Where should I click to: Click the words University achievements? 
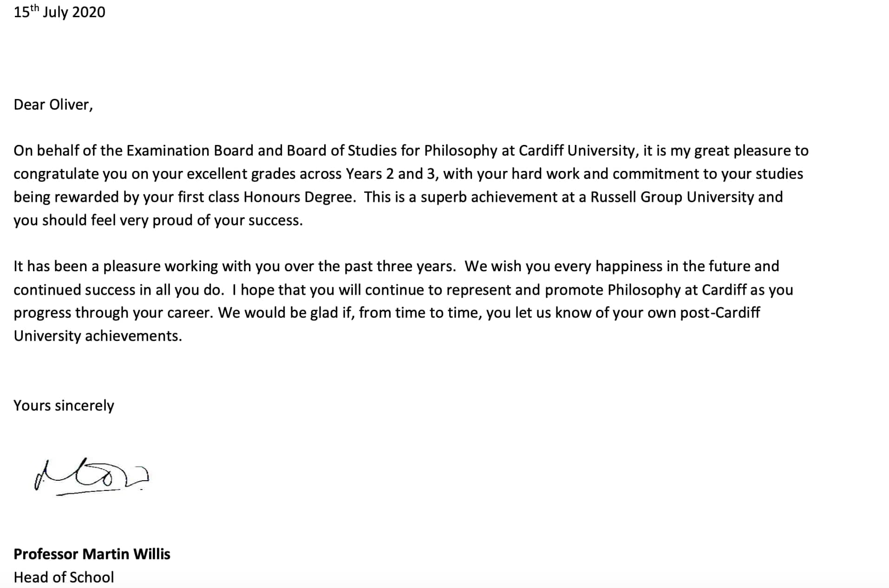pos(98,336)
